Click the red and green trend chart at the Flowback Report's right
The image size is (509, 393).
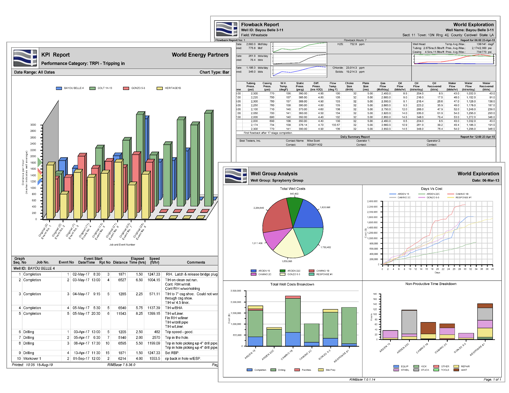pos(454,59)
